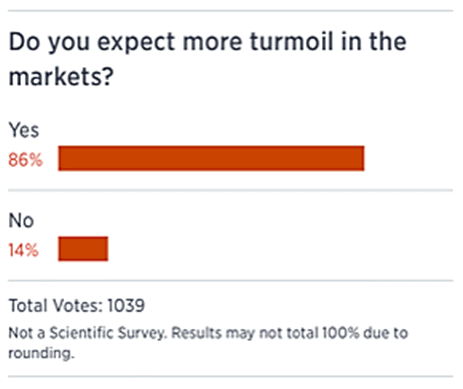Click the orange Yes result bar
The height and width of the screenshot is (389, 463).
(211, 158)
